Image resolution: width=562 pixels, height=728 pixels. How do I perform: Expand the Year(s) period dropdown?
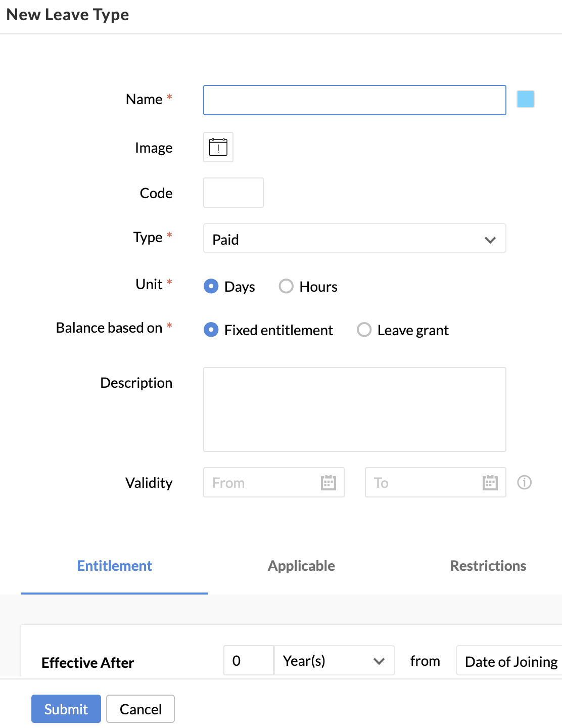334,661
